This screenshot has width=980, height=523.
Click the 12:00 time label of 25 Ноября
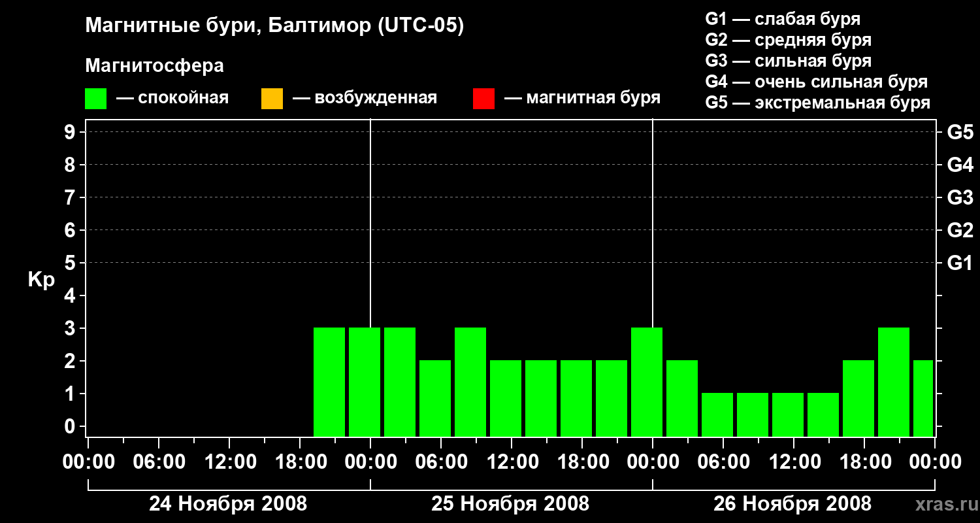(512, 462)
